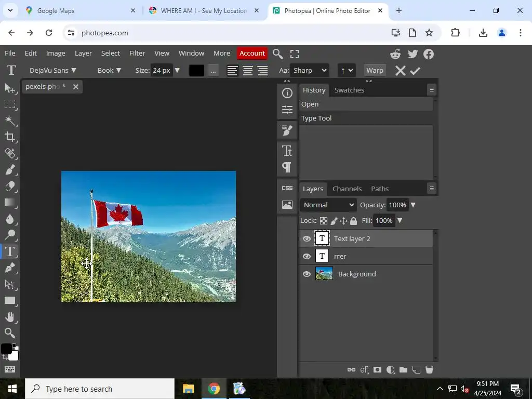Switch to the Paths tab
Image resolution: width=532 pixels, height=399 pixels.
tap(380, 189)
